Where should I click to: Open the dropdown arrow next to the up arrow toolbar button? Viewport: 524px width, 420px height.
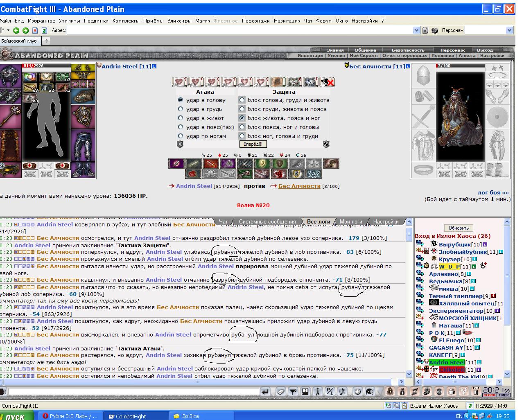pos(8,30)
